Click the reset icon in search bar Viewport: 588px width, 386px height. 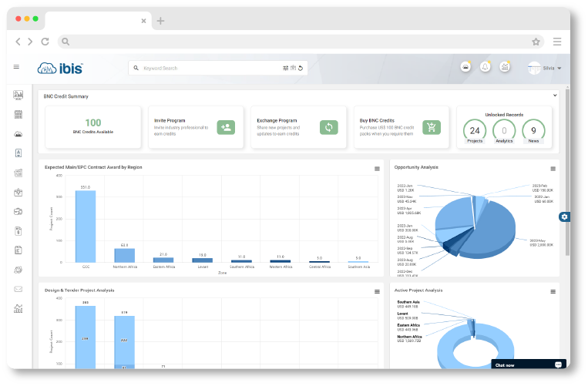(301, 68)
